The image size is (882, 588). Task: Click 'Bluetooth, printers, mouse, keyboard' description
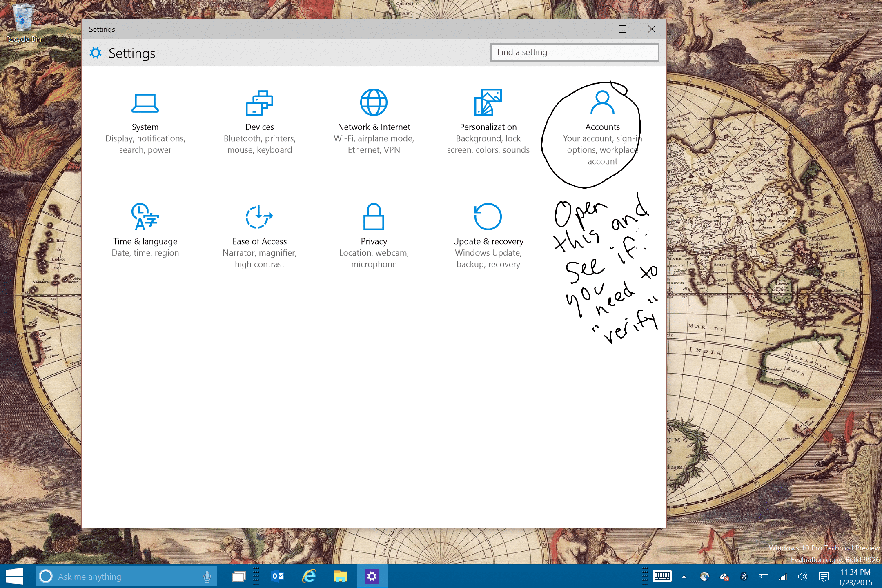[259, 144]
